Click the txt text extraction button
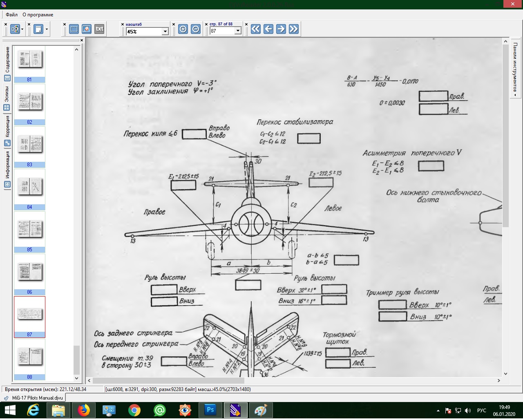 pos(99,29)
